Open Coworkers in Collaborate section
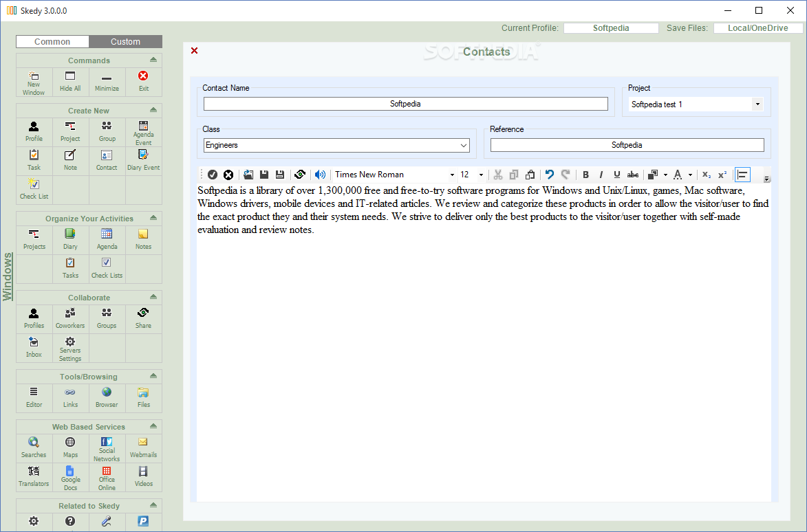 pos(70,319)
